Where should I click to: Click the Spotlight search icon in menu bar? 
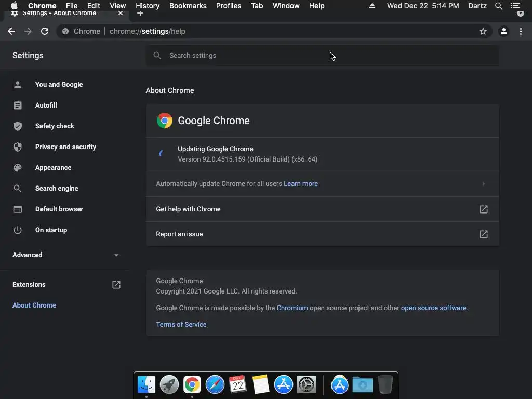click(498, 6)
